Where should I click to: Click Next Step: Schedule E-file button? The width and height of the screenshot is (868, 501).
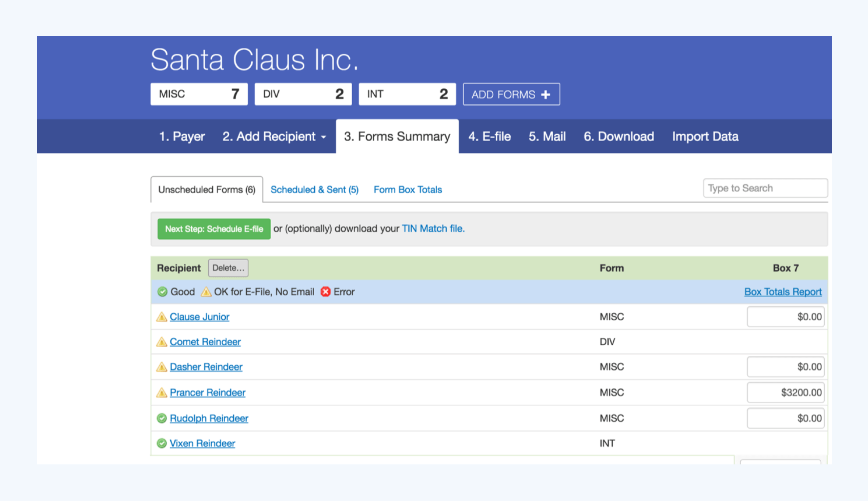coord(214,228)
